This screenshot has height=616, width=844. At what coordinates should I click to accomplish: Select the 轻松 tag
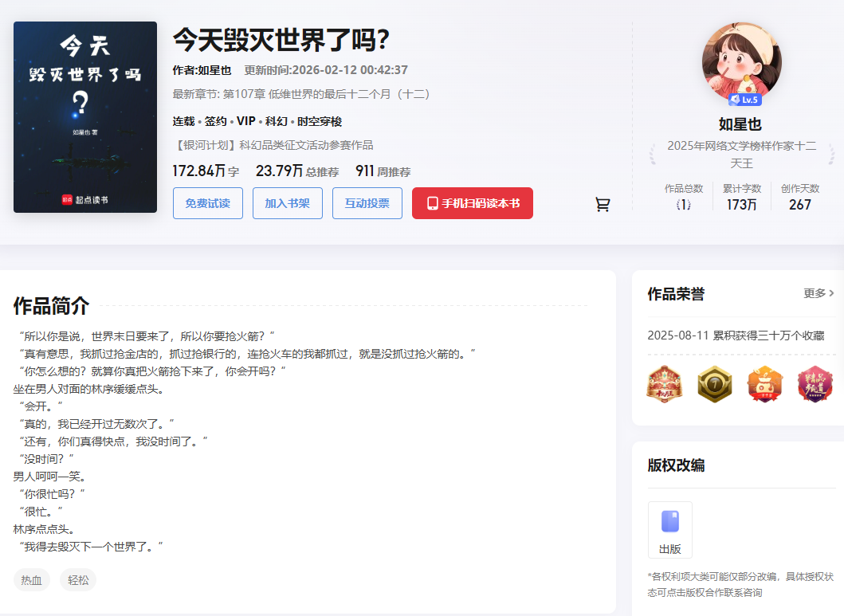78,580
